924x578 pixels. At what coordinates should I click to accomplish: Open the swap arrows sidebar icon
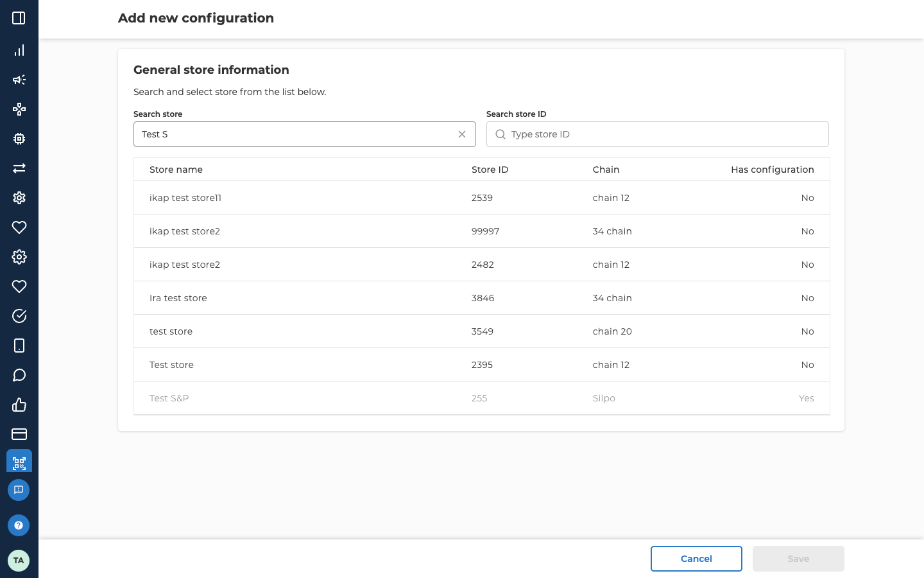click(x=19, y=168)
